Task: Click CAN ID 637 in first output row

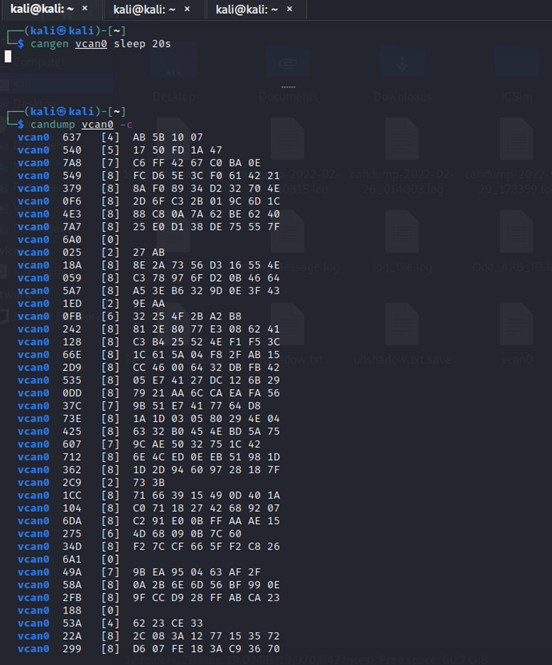Action: click(72, 137)
